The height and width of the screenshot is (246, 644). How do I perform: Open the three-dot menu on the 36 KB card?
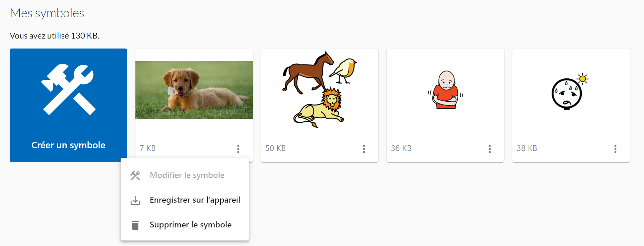[490, 149]
